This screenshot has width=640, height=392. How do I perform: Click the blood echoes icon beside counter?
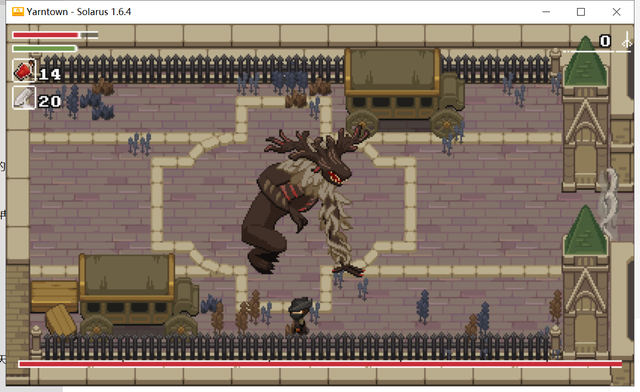(x=627, y=40)
